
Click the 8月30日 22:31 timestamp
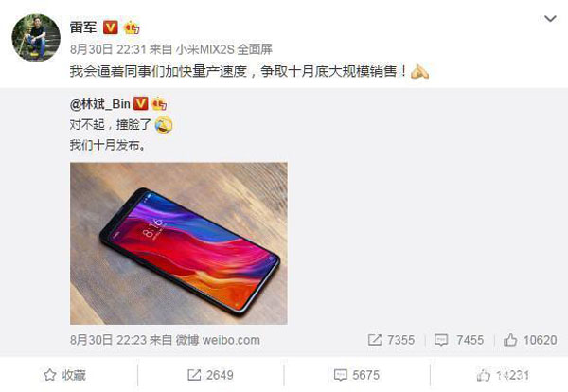point(108,49)
